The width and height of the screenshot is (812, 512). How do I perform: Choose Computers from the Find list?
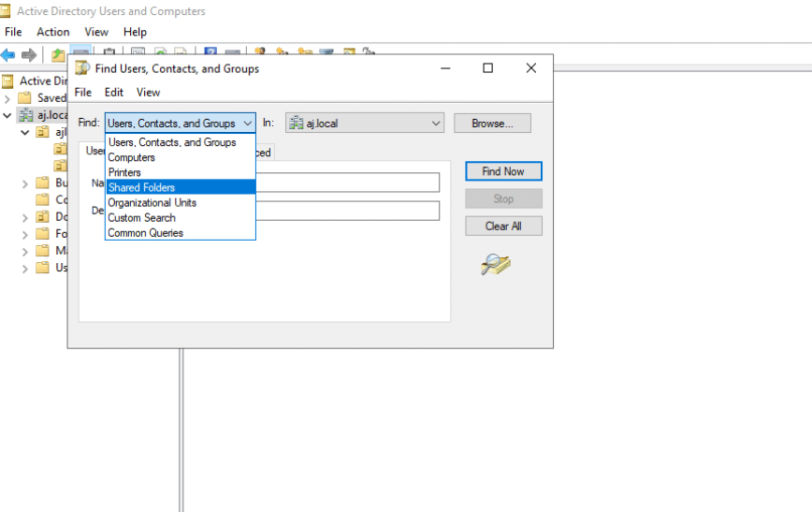coord(131,157)
